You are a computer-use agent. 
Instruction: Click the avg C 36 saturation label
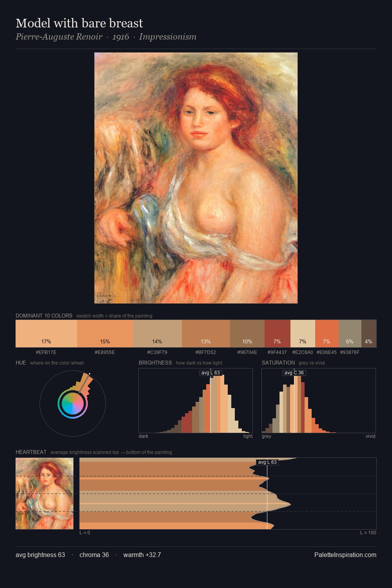(x=294, y=373)
